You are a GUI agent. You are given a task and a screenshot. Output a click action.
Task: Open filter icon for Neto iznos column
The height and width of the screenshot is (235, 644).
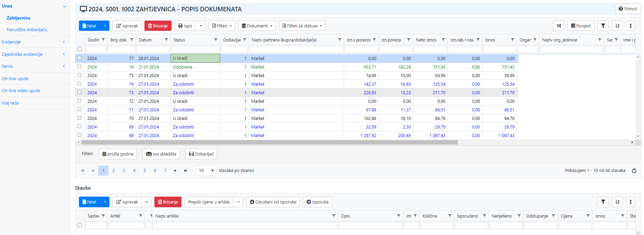(x=443, y=40)
